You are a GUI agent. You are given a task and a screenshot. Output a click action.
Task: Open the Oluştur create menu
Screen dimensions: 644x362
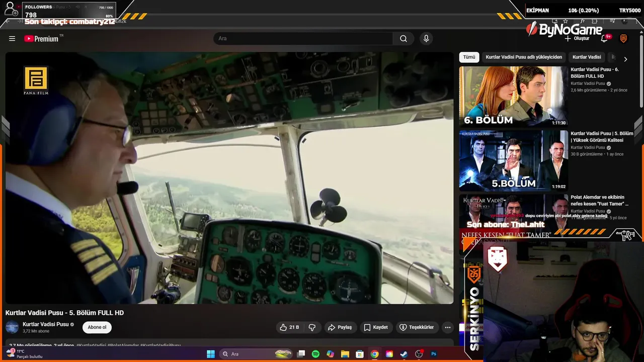[x=577, y=39]
